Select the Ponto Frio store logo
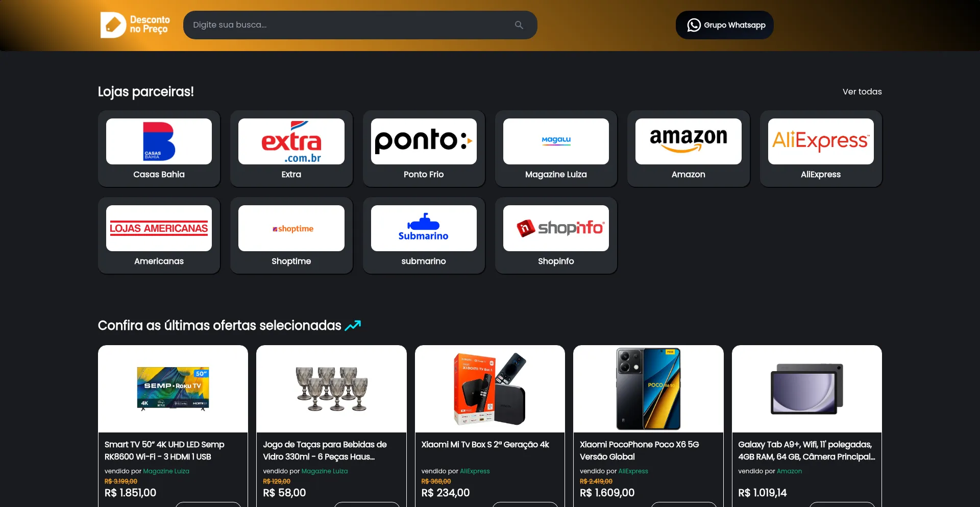This screenshot has height=507, width=980. pyautogui.click(x=424, y=141)
